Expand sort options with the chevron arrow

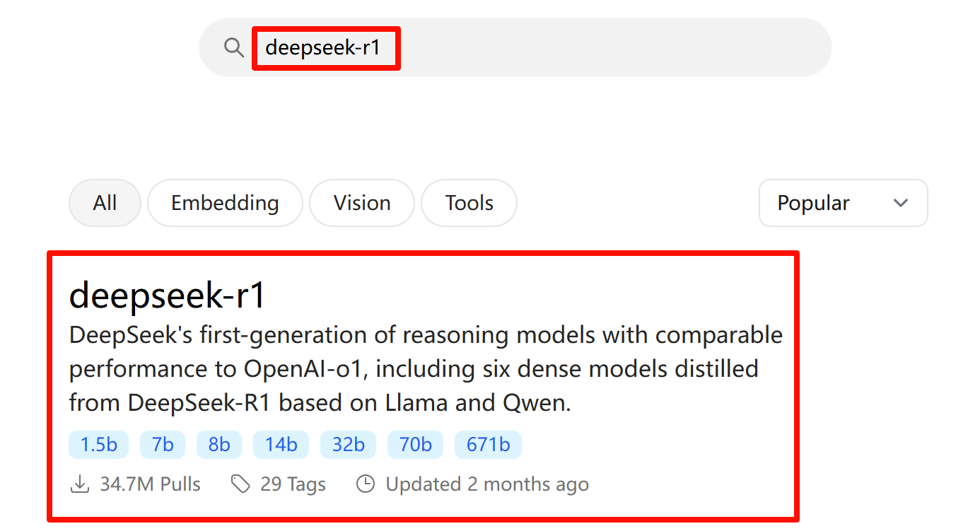[x=900, y=203]
